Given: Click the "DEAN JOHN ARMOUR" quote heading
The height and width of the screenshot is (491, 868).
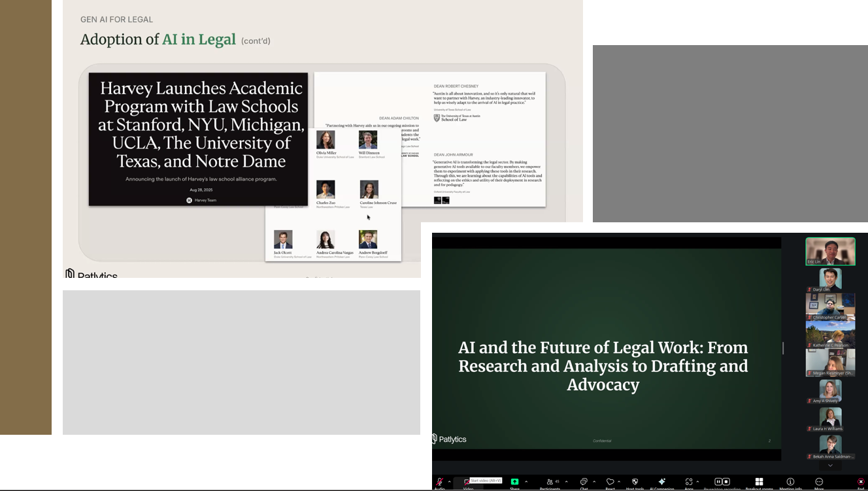Looking at the screenshot, I should point(452,155).
